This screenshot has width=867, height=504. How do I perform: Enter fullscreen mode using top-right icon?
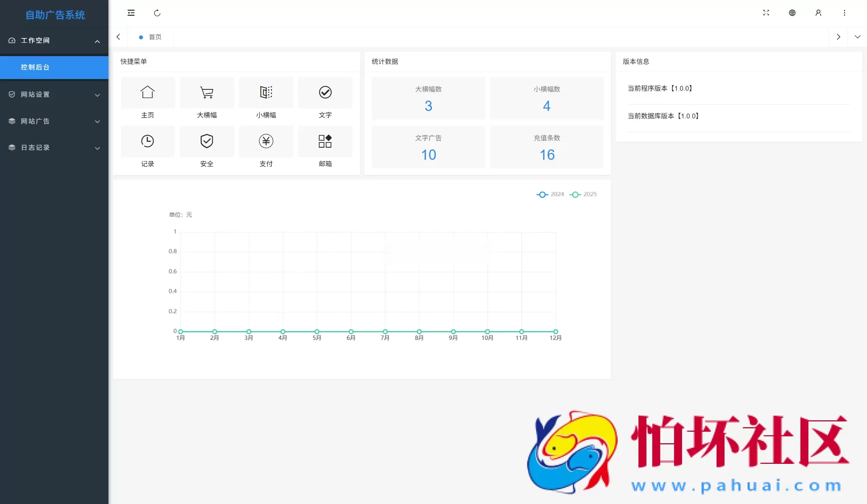coord(766,13)
